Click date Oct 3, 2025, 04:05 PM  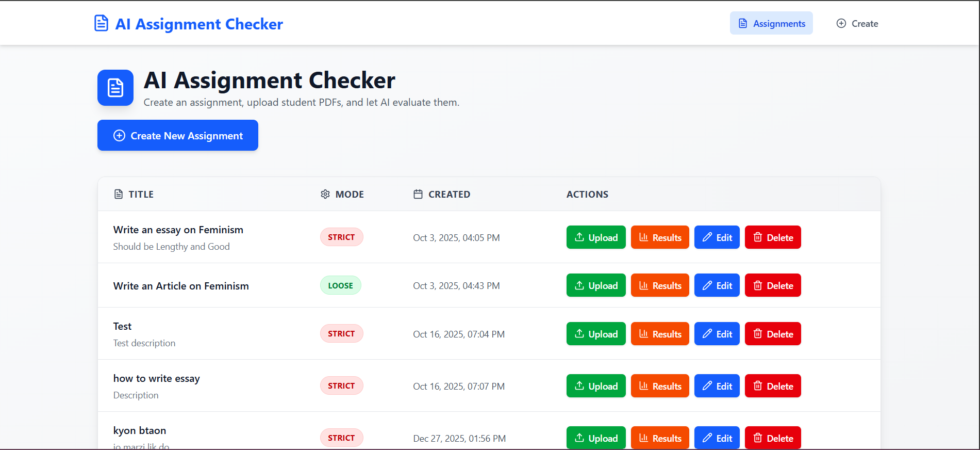tap(456, 238)
